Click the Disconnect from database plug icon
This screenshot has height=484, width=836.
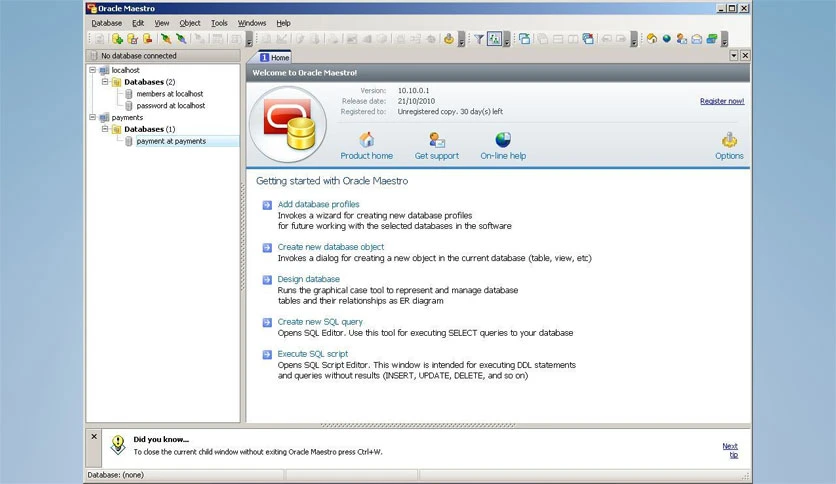pyautogui.click(x=181, y=39)
